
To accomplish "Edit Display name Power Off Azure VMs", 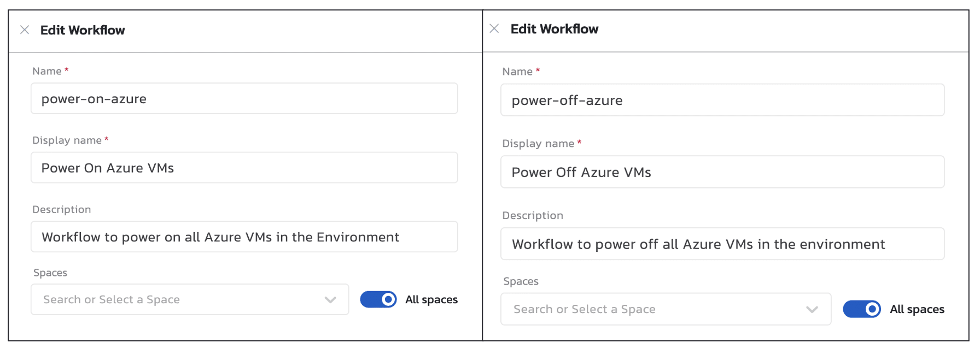I will [722, 172].
